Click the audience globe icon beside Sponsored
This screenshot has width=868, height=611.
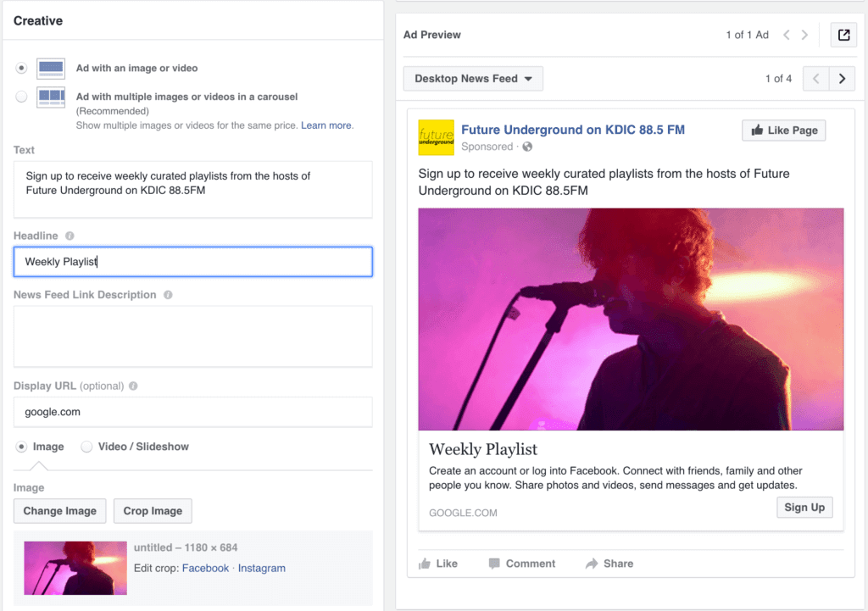[x=528, y=146]
